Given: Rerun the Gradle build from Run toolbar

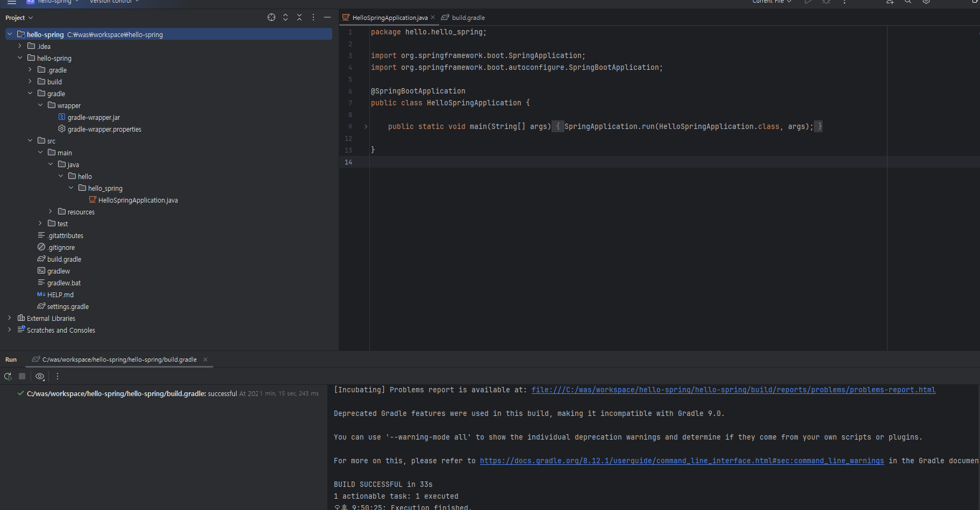Looking at the screenshot, I should coord(8,377).
